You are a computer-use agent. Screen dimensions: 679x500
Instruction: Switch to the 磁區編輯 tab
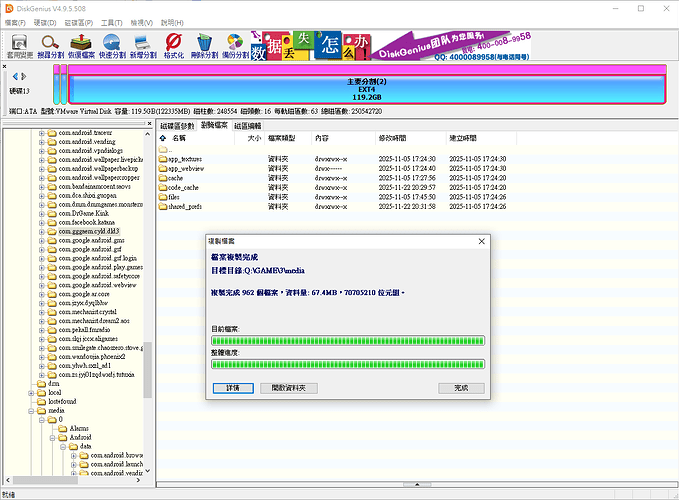click(x=250, y=126)
